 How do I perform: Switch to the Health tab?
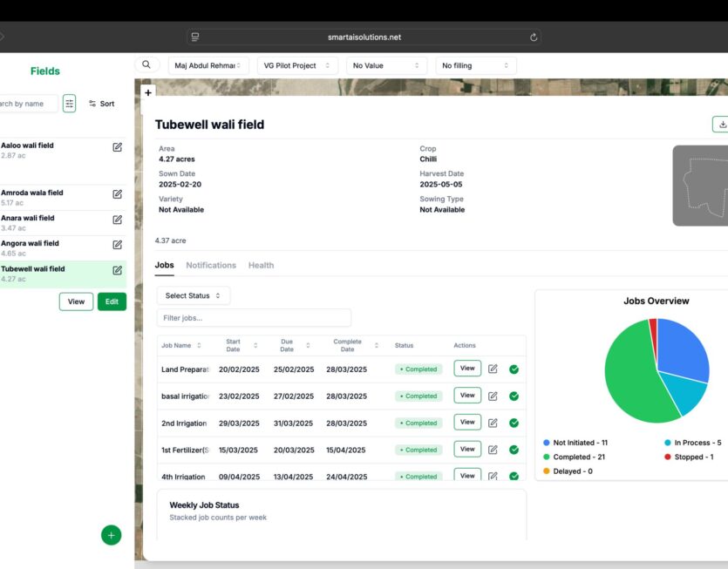261,265
